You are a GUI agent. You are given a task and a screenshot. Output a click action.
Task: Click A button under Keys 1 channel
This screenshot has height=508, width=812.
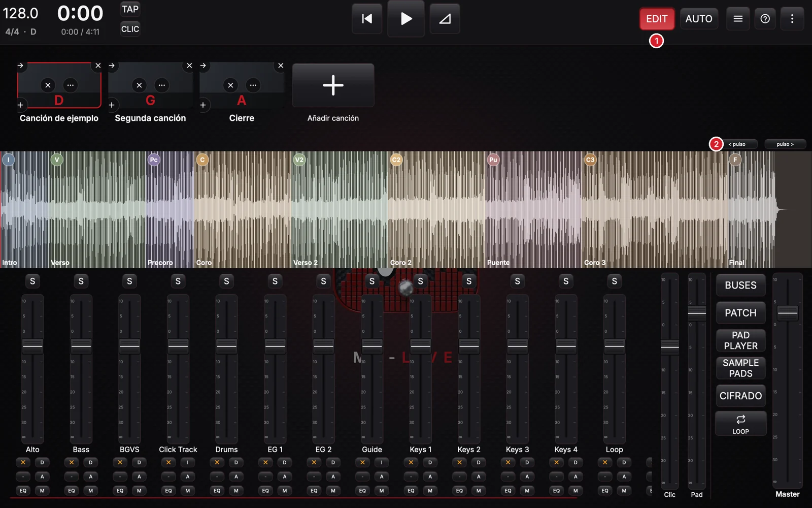430,477
